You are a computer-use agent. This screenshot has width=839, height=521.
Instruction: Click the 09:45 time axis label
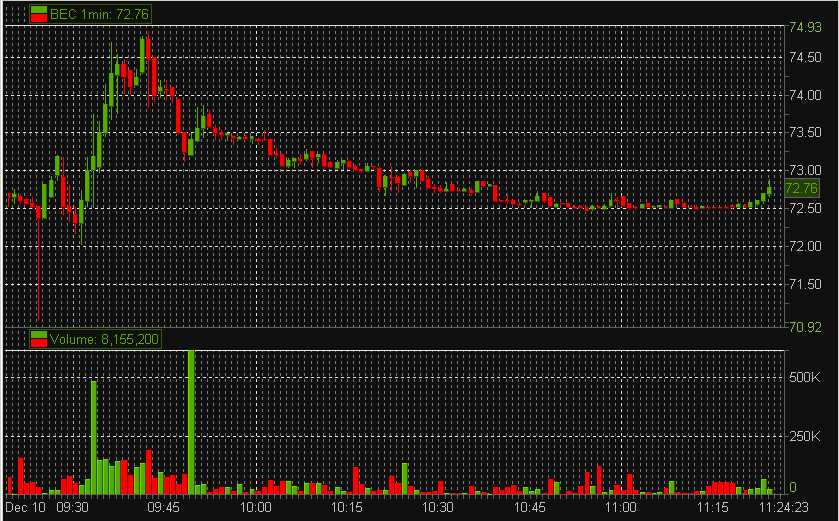click(x=164, y=507)
